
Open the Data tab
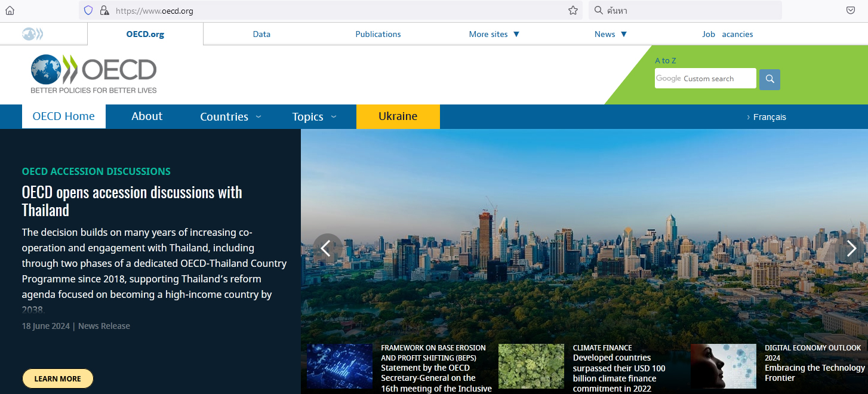click(x=261, y=34)
